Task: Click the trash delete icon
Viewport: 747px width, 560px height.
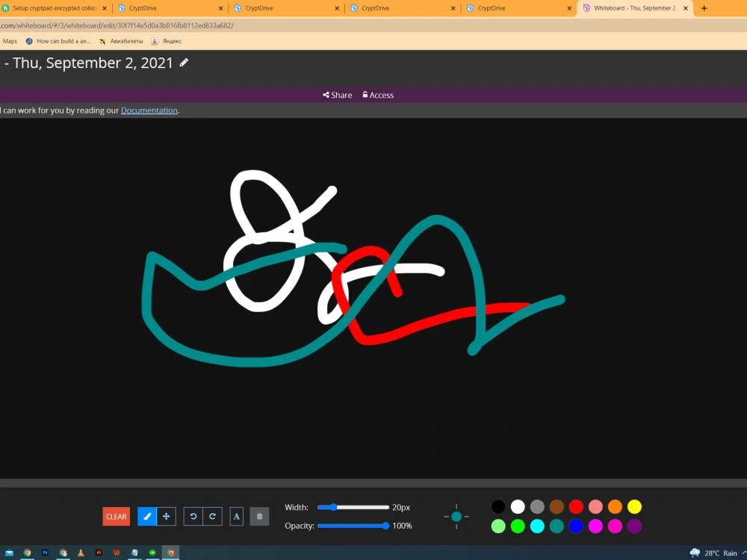Action: [x=260, y=516]
